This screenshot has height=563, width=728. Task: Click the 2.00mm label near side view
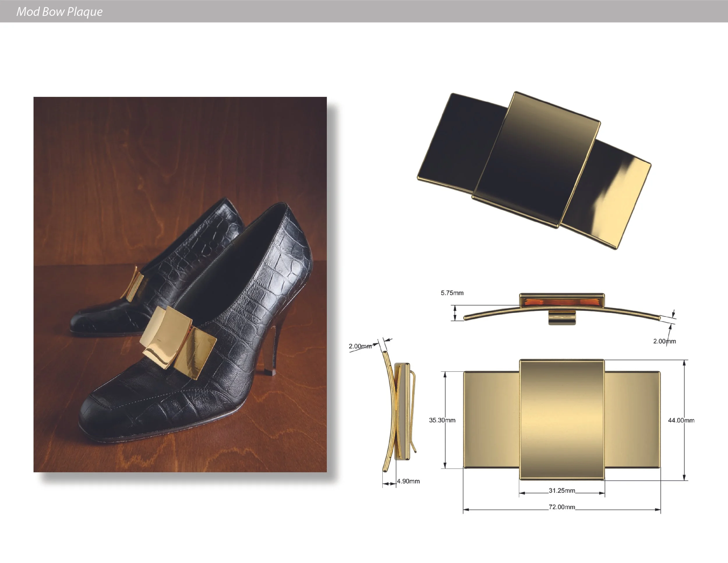(x=360, y=346)
